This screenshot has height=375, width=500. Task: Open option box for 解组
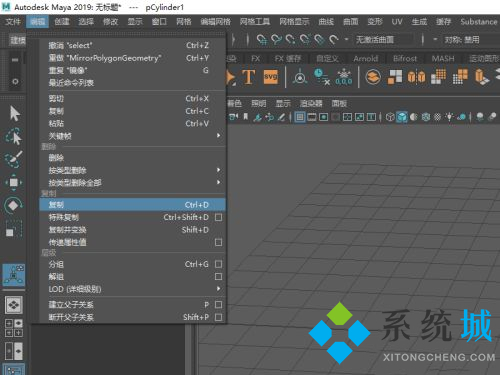point(219,277)
